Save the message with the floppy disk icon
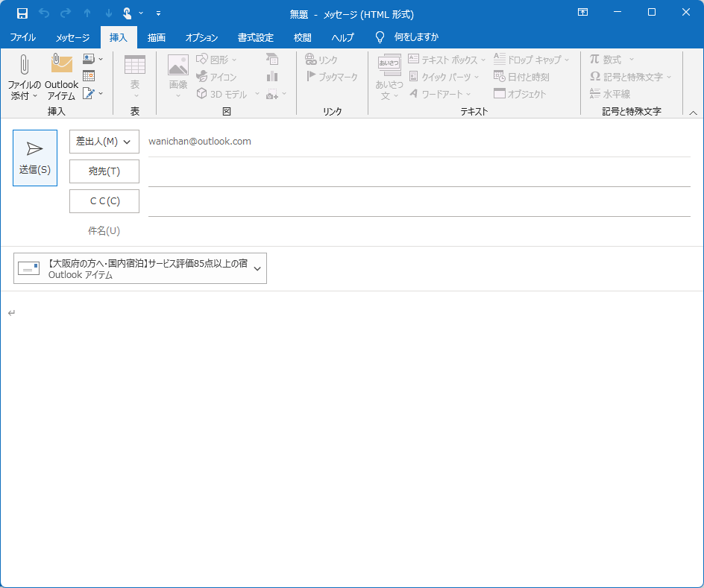 tap(22, 13)
